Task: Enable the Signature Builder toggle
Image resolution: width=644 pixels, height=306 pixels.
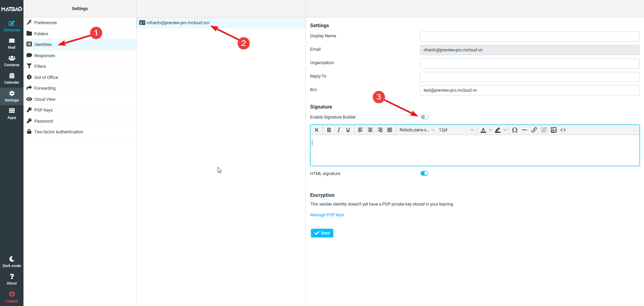Action: (424, 117)
